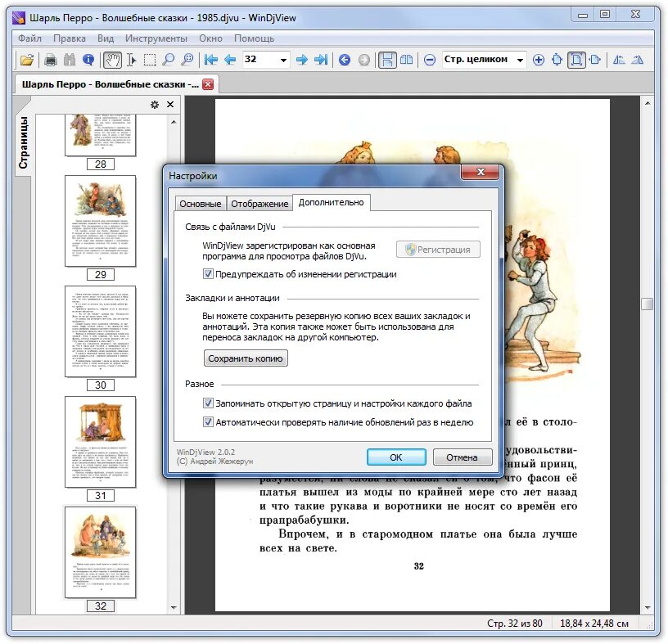Select the Дополнительно settings tab
The width and height of the screenshot is (668, 644).
click(331, 202)
